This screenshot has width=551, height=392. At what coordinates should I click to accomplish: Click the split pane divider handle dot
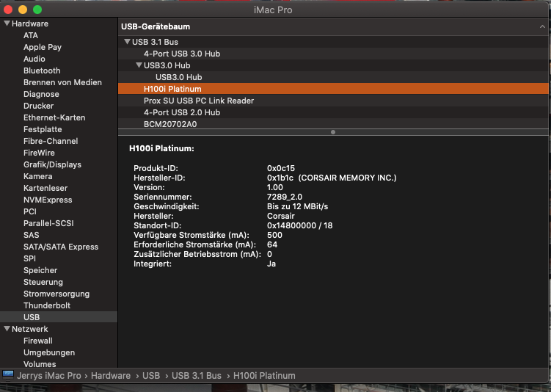click(x=333, y=132)
